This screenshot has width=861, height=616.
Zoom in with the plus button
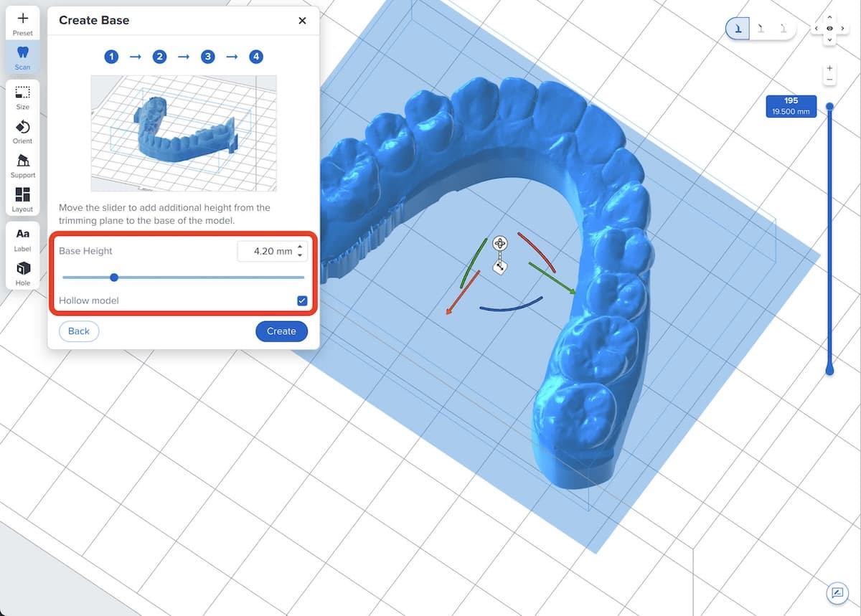(829, 69)
